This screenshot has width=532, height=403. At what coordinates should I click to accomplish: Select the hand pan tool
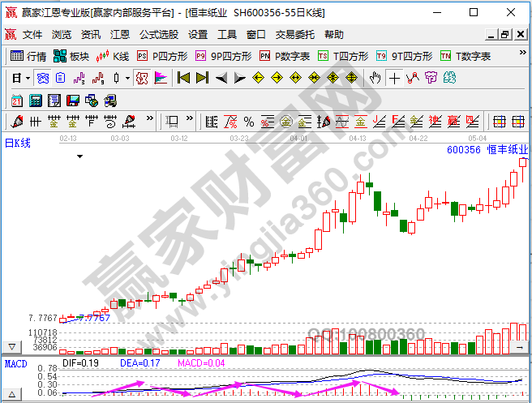click(x=375, y=78)
